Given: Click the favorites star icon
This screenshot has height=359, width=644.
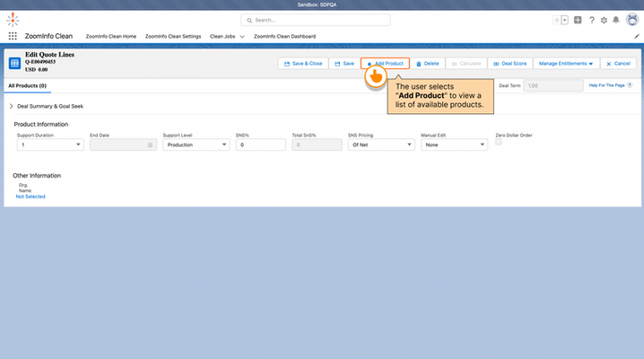Looking at the screenshot, I should click(x=556, y=20).
